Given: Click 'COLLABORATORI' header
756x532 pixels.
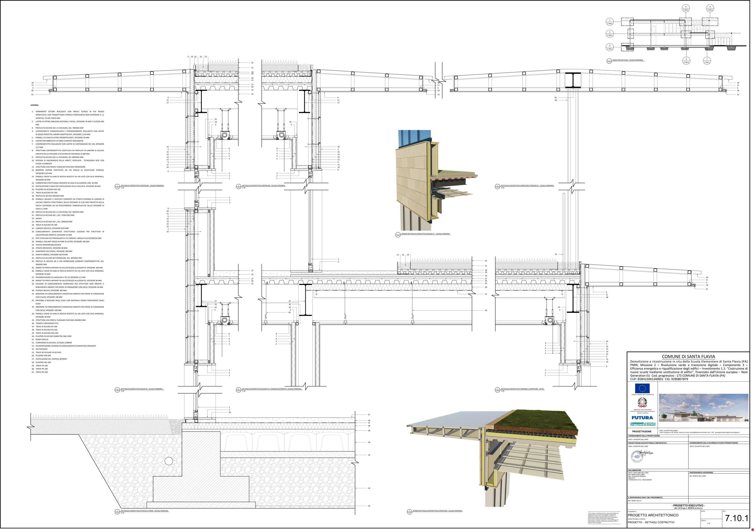Looking at the screenshot, I should [635, 470].
